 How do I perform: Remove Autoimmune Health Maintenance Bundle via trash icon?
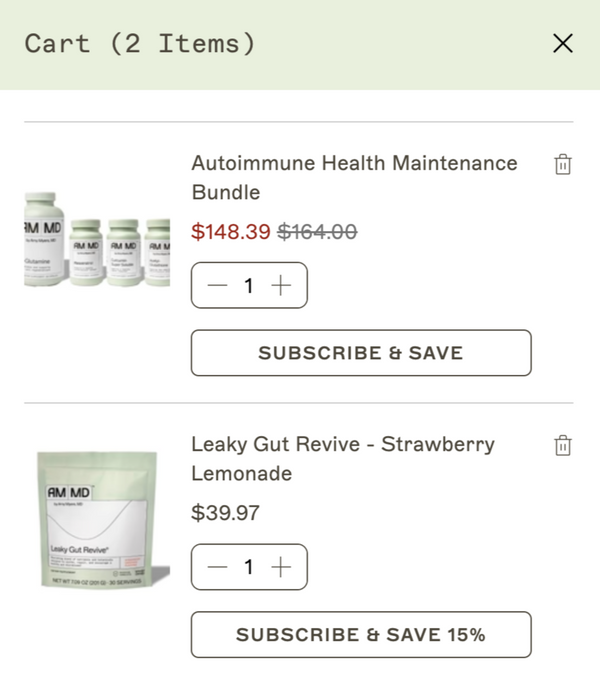pos(563,165)
